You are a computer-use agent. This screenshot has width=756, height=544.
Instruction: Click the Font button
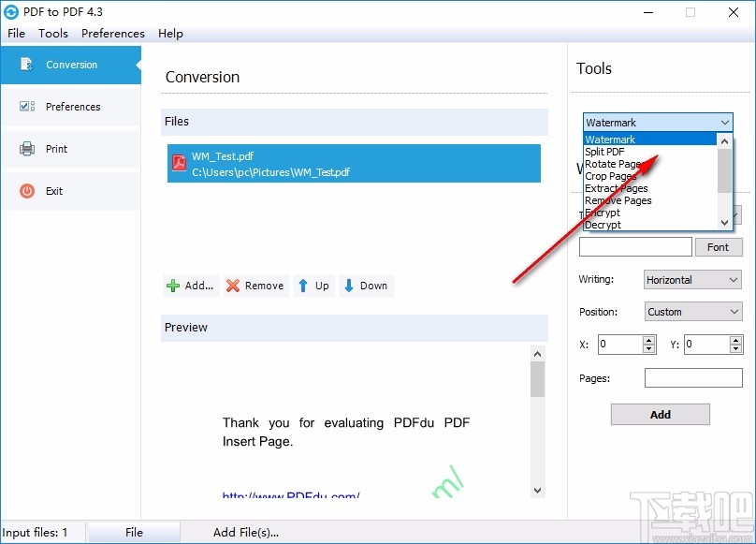tap(719, 247)
